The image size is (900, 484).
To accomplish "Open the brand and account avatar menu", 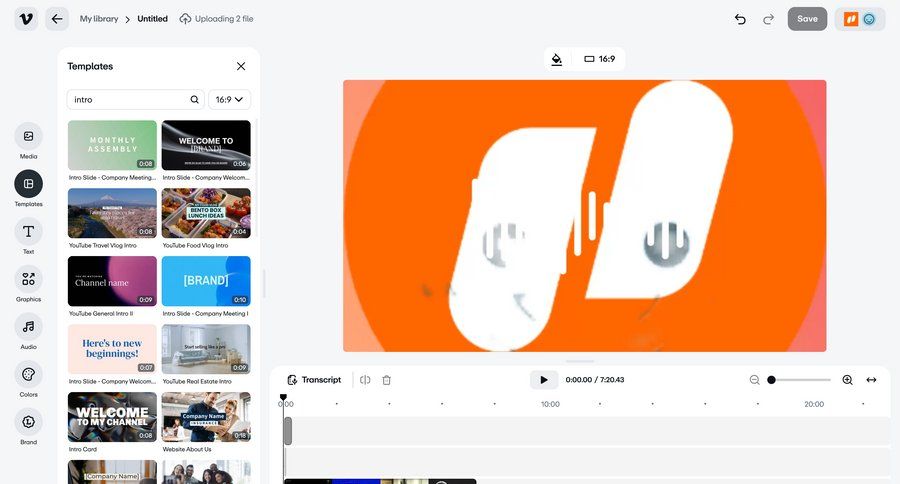I will [860, 19].
